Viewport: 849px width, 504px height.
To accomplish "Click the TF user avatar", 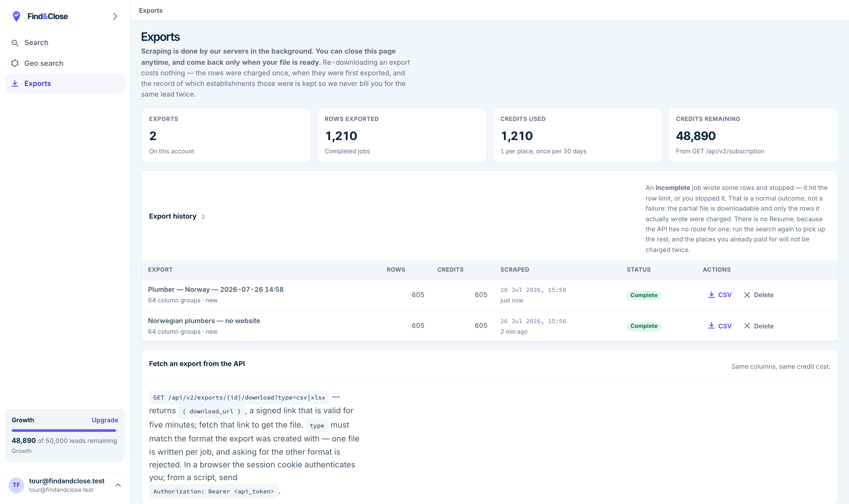I will [16, 485].
